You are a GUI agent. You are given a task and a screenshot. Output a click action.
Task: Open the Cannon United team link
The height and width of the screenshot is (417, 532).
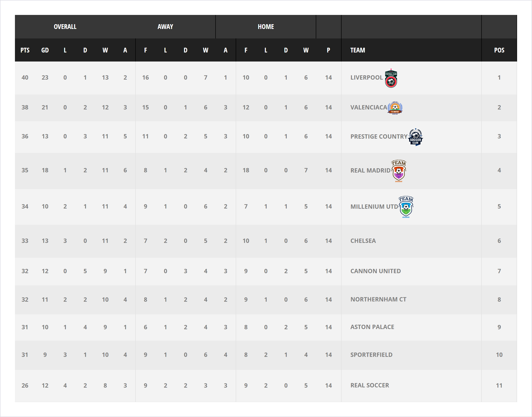[x=375, y=271]
